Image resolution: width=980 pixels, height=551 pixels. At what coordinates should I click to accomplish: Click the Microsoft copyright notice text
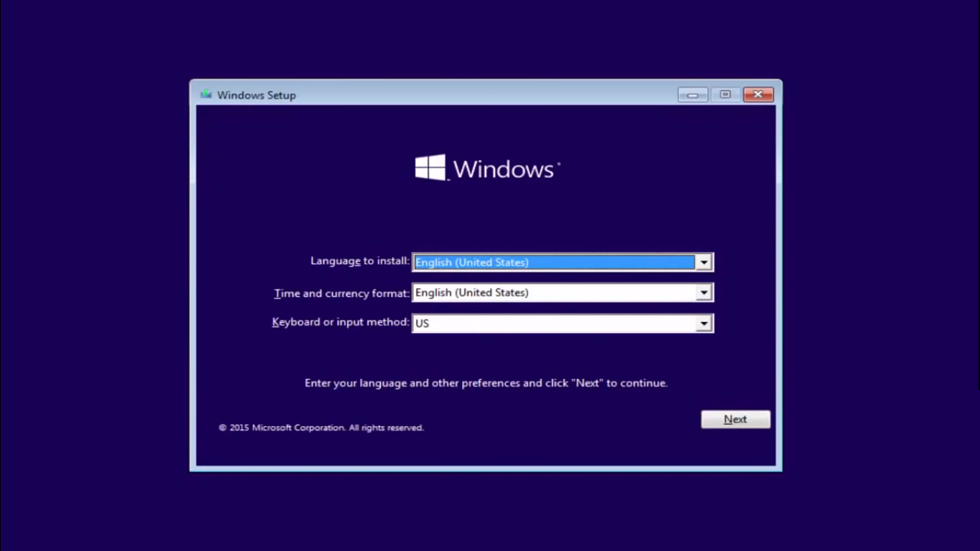(x=321, y=428)
